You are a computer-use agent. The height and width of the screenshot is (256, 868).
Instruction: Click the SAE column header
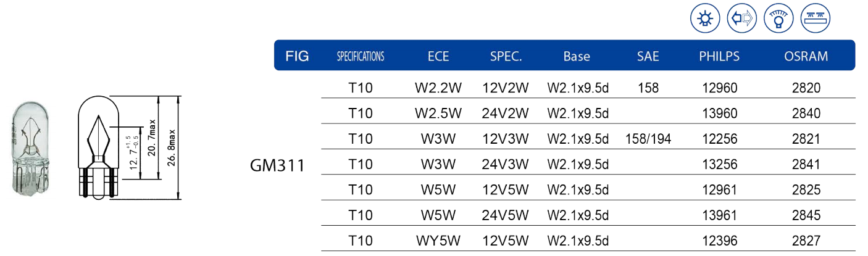(x=648, y=56)
